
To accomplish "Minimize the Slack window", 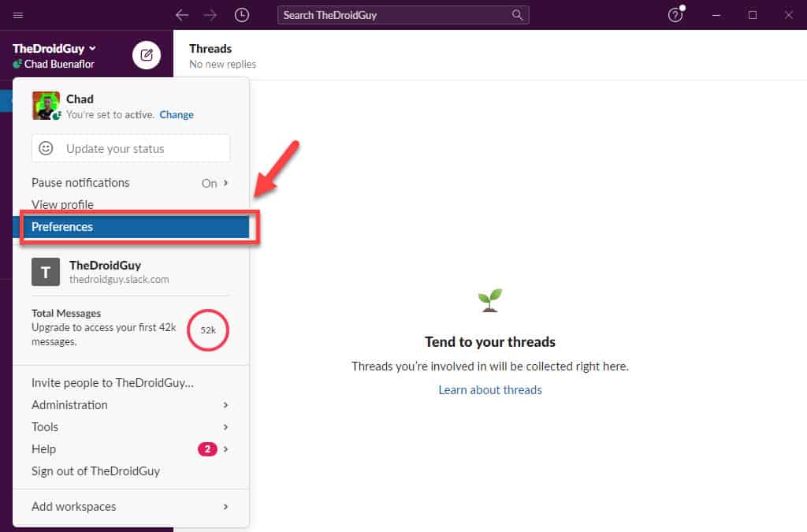I will pyautogui.click(x=716, y=15).
